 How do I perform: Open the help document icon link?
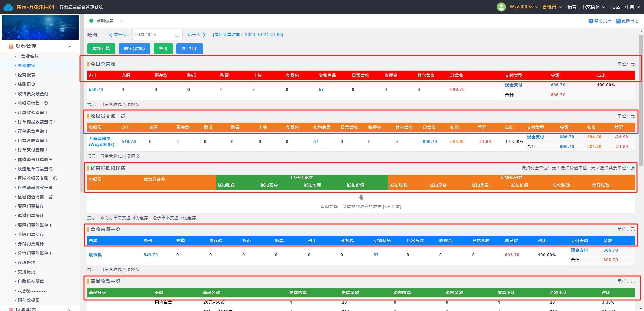click(591, 21)
